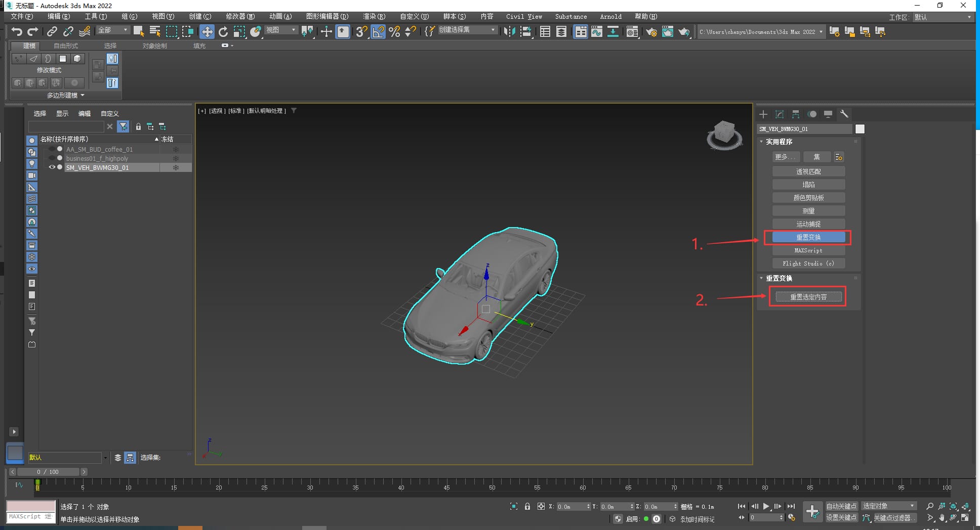Open the 创建选择集 named selection dropdown
980x530 pixels.
(x=467, y=30)
